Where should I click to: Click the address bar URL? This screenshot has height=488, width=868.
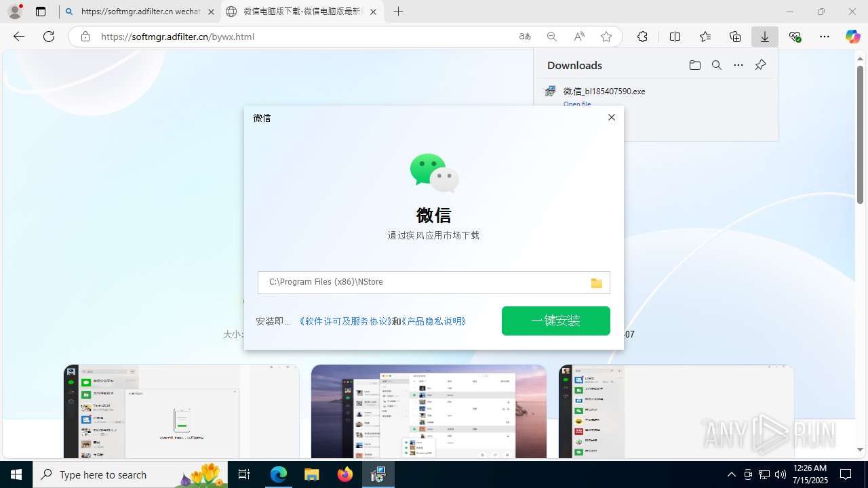(178, 37)
